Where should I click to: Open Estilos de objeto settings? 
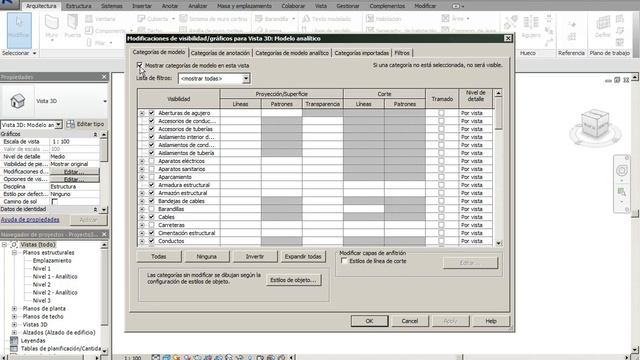(293, 280)
